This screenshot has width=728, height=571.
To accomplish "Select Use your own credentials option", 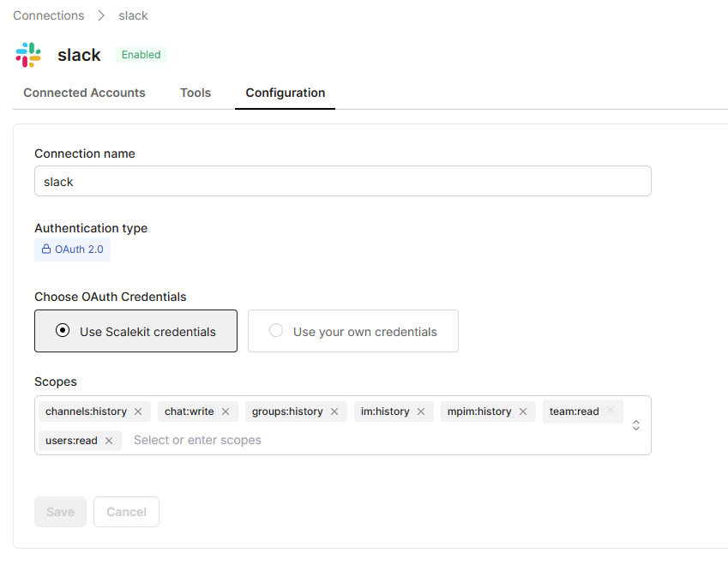I will click(x=353, y=331).
